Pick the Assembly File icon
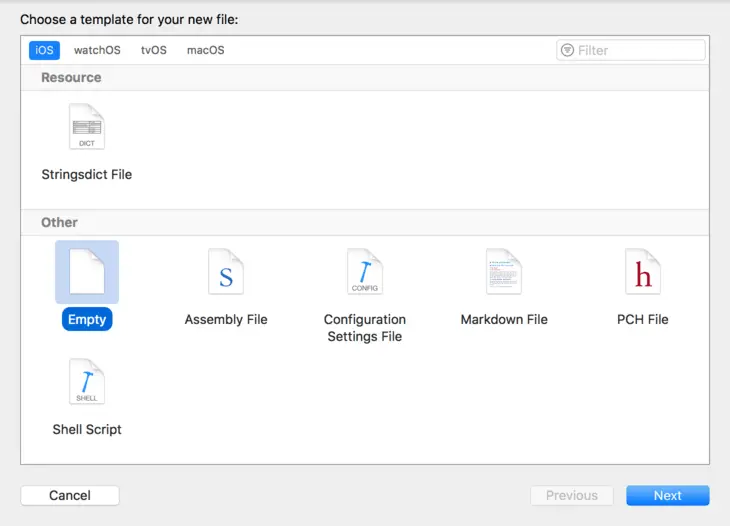 pyautogui.click(x=226, y=272)
